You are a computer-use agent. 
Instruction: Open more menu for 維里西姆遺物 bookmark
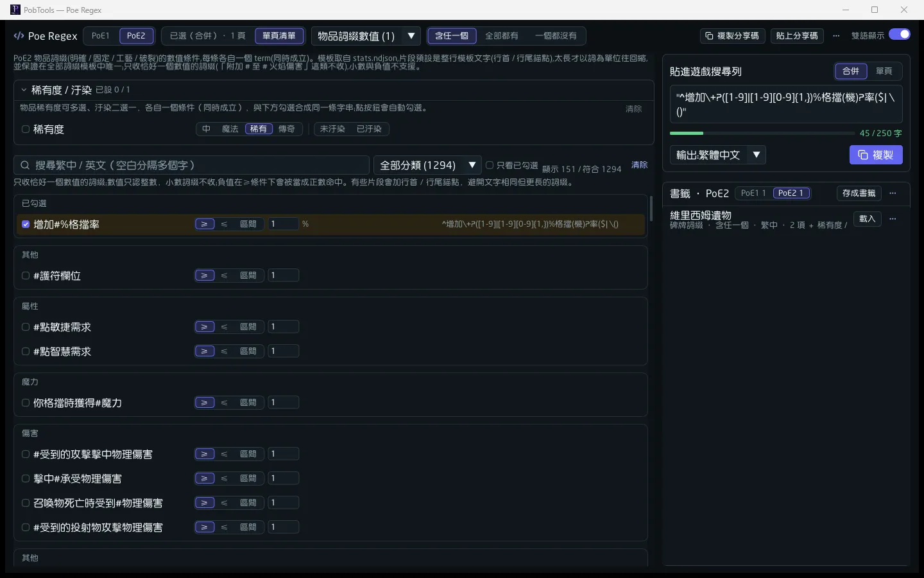[x=893, y=219]
